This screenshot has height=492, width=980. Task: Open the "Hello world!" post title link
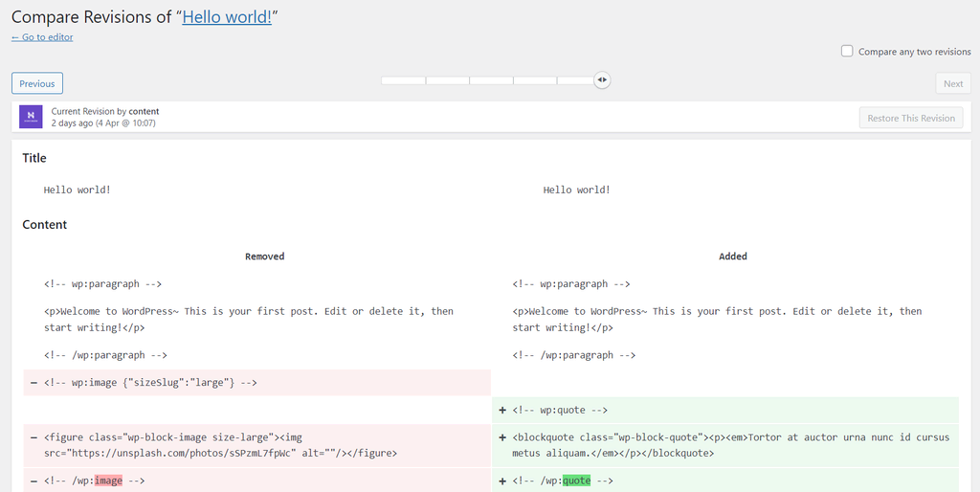pos(227,17)
